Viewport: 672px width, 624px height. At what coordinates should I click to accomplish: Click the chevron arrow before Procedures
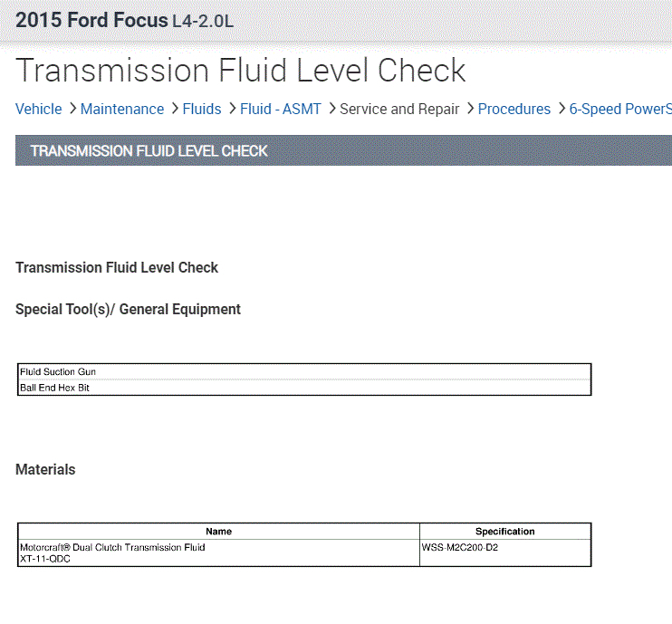point(469,110)
